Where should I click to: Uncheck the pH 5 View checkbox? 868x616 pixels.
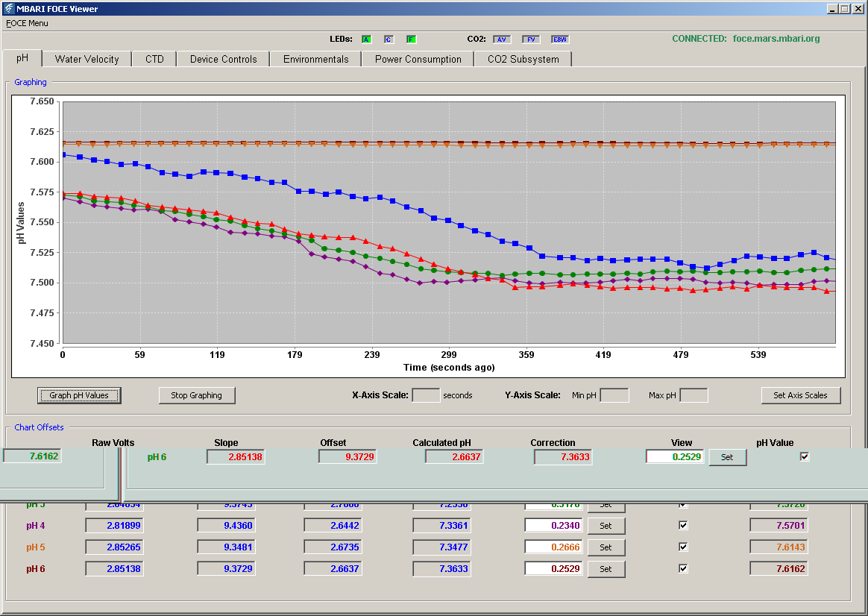(683, 547)
